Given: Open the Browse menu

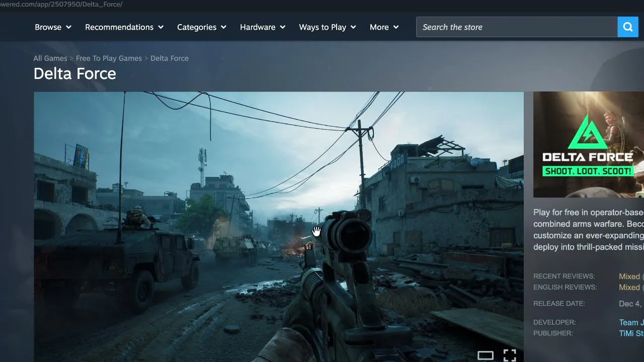Looking at the screenshot, I should (53, 27).
